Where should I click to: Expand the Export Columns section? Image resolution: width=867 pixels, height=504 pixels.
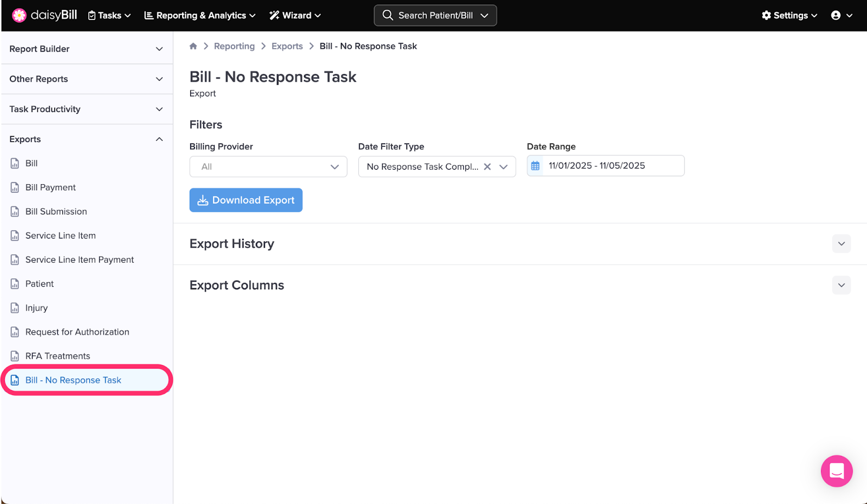click(841, 285)
